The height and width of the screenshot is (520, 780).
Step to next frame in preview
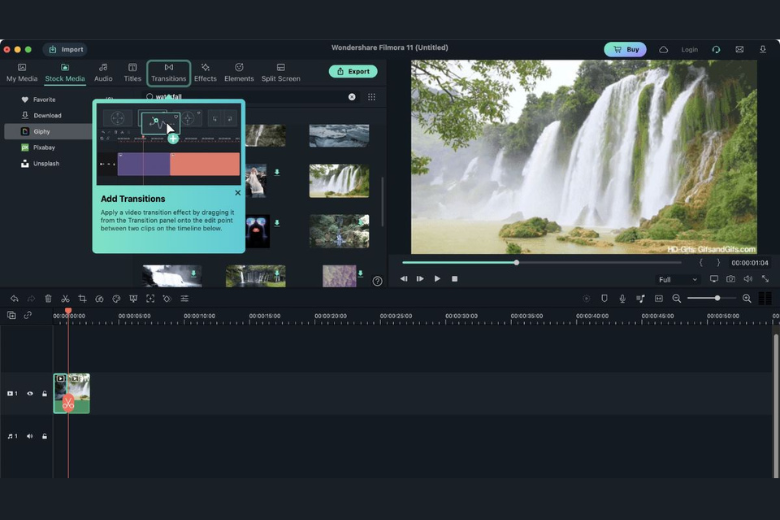tap(420, 279)
